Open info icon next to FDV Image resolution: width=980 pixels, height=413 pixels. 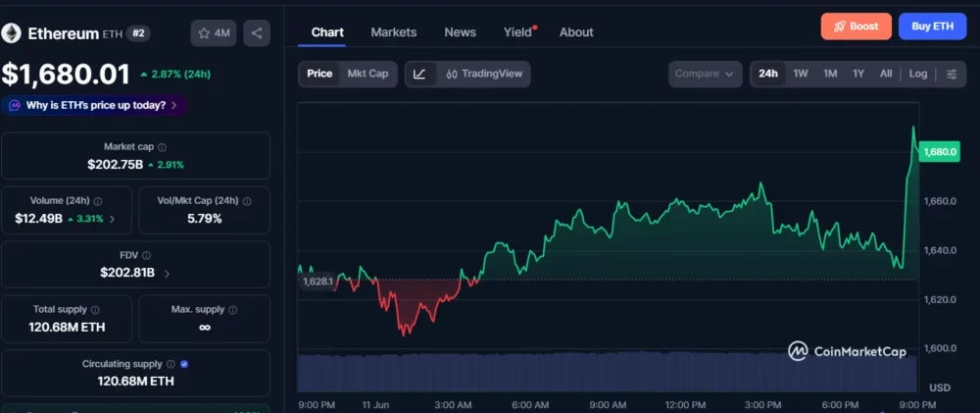[146, 255]
